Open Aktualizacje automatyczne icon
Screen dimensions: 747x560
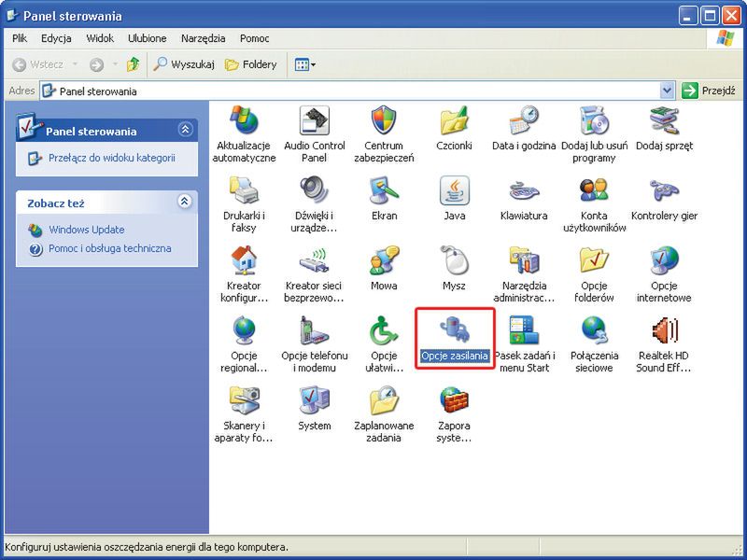point(244,121)
